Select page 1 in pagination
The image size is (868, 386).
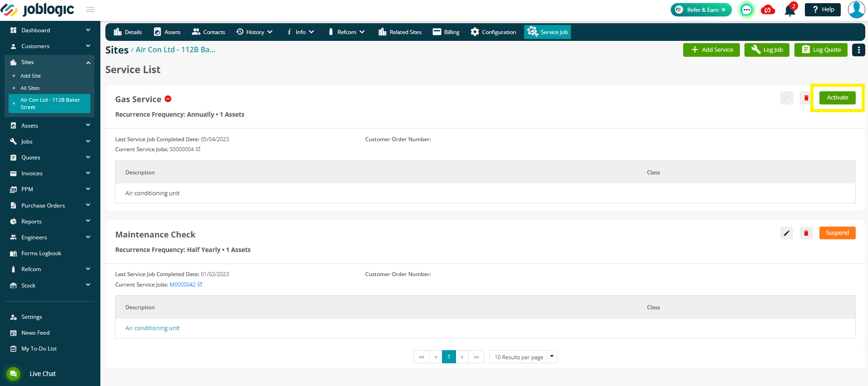(449, 357)
